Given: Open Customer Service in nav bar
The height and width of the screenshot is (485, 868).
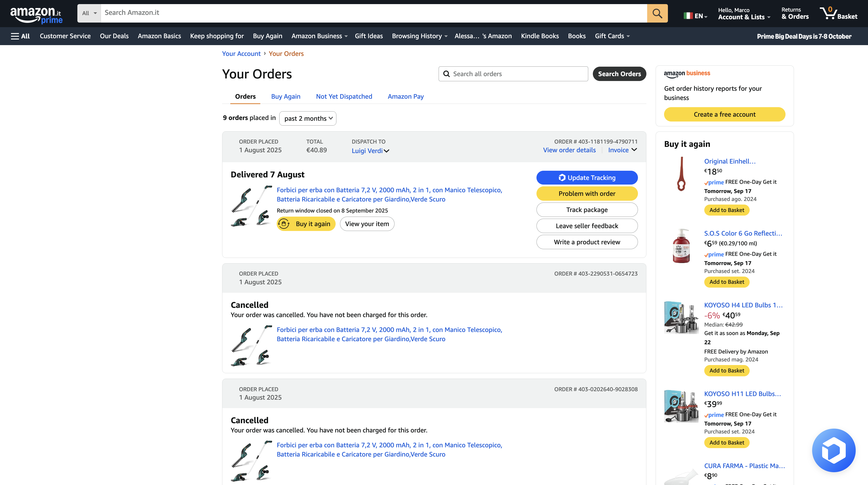Looking at the screenshot, I should click(x=65, y=36).
